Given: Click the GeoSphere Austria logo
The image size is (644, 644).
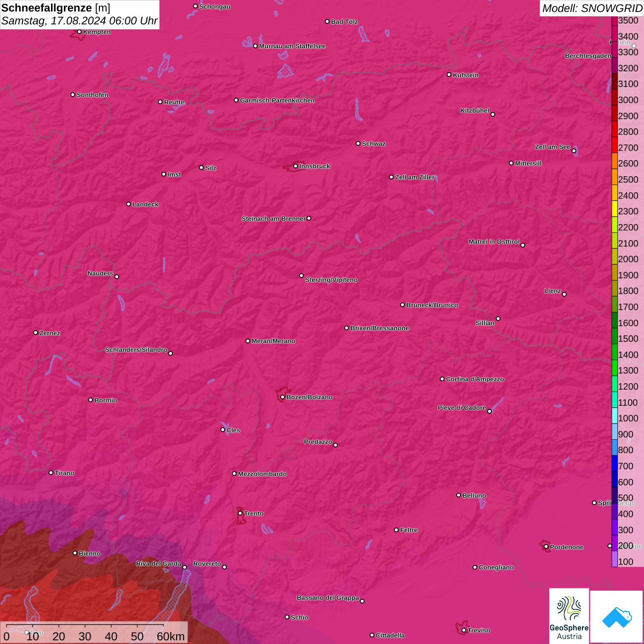Looking at the screenshot, I should [569, 615].
